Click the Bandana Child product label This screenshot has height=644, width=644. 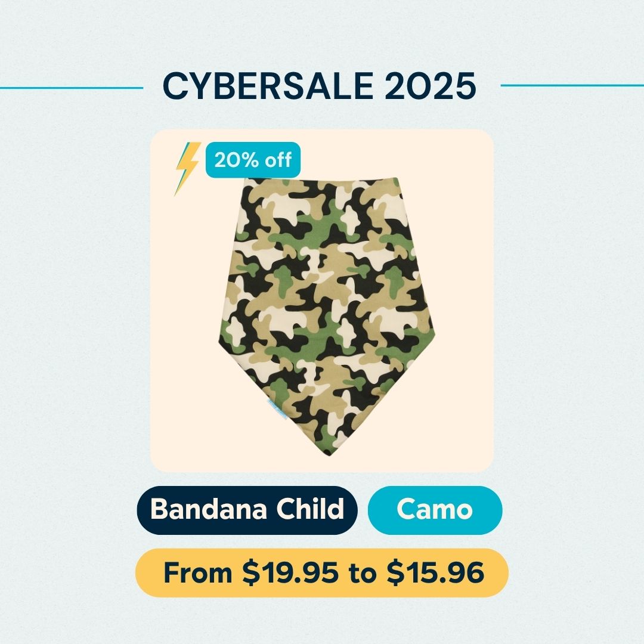click(x=247, y=510)
